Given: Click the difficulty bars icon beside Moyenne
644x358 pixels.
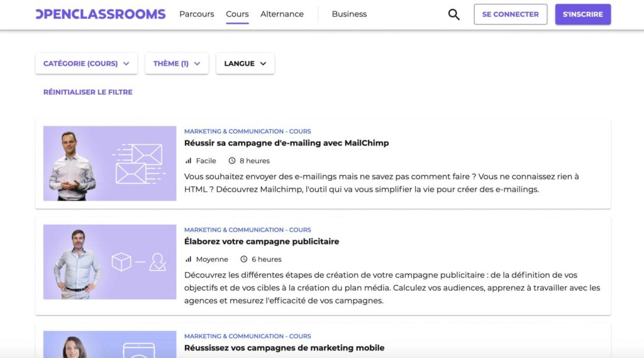Looking at the screenshot, I should 188,259.
